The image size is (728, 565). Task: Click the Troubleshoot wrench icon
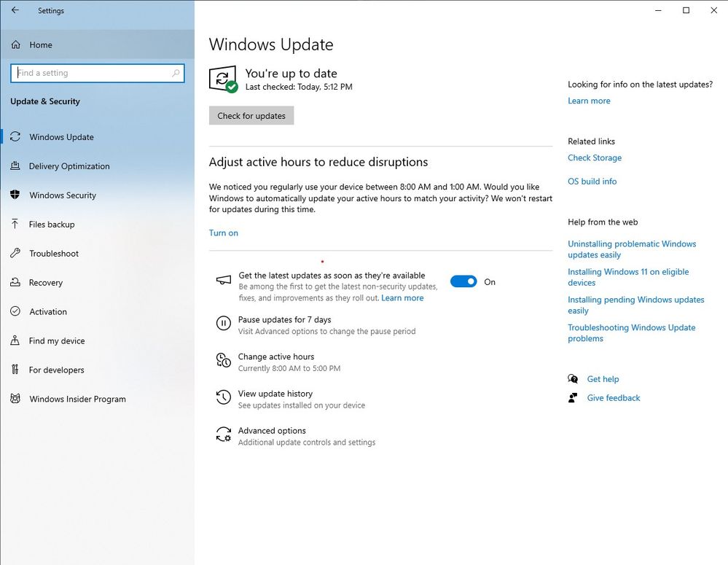tap(15, 253)
